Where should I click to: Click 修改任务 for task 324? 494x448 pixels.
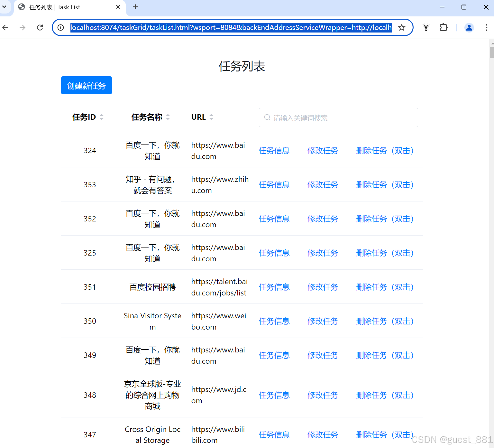tap(323, 151)
